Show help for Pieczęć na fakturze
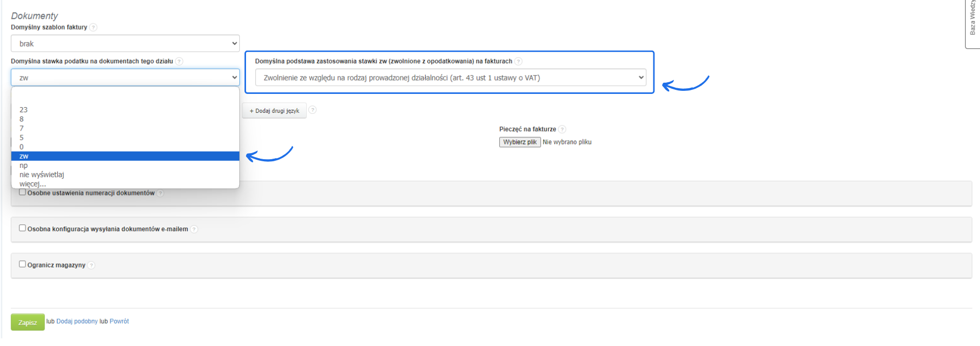980x346 pixels. (x=562, y=129)
